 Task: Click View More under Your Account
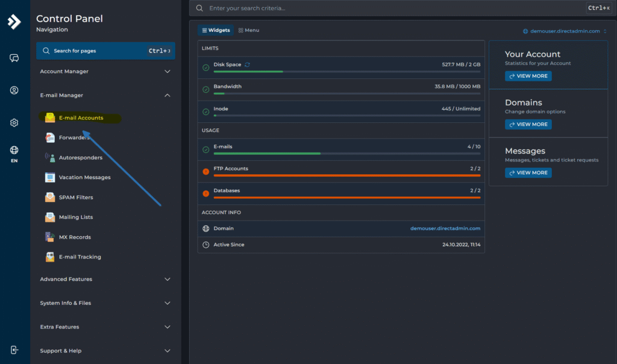(x=528, y=77)
